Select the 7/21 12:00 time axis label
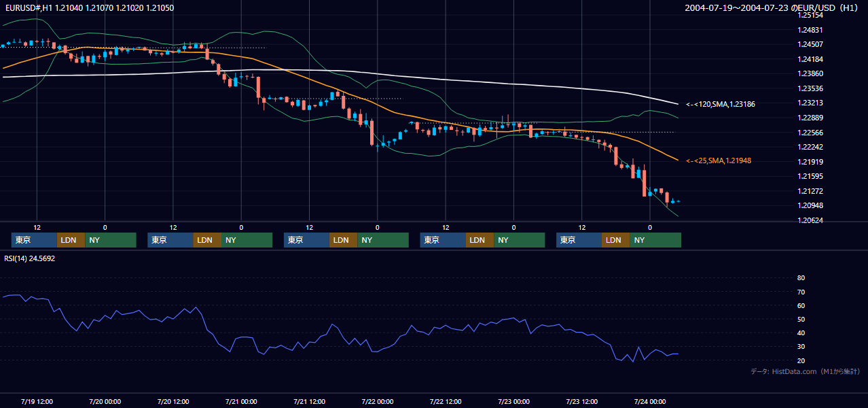This screenshot has height=408, width=868. tap(309, 401)
